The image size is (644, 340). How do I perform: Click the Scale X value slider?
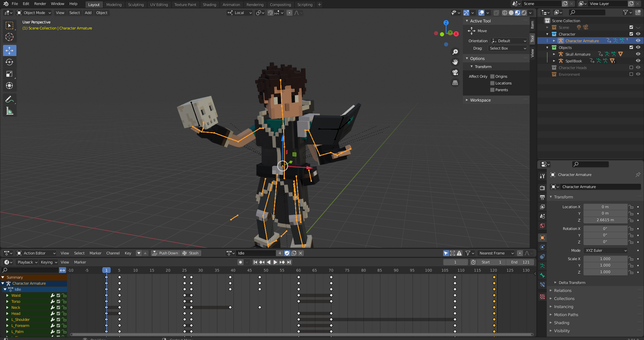coord(605,259)
